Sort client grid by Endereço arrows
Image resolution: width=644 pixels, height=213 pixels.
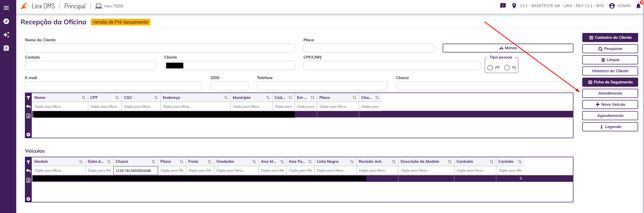click(x=226, y=98)
